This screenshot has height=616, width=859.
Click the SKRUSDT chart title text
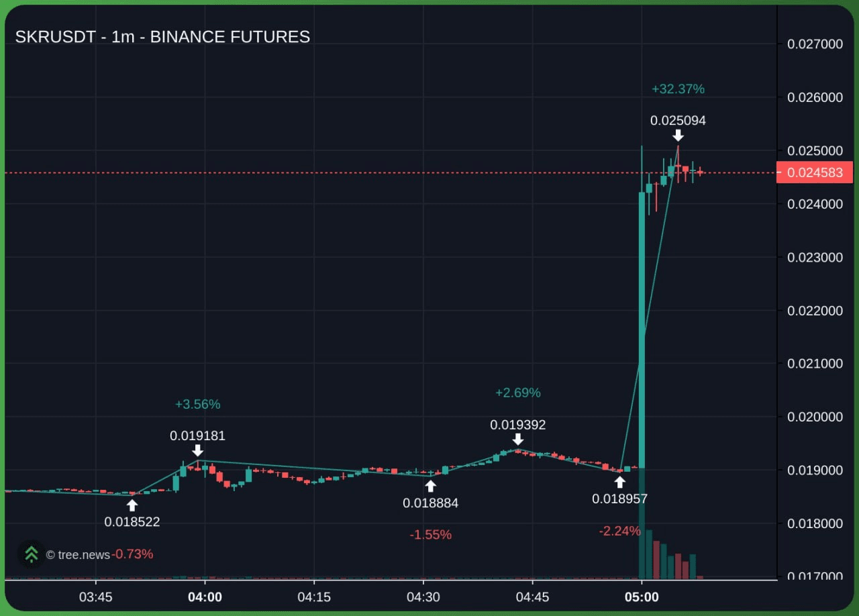point(162,37)
